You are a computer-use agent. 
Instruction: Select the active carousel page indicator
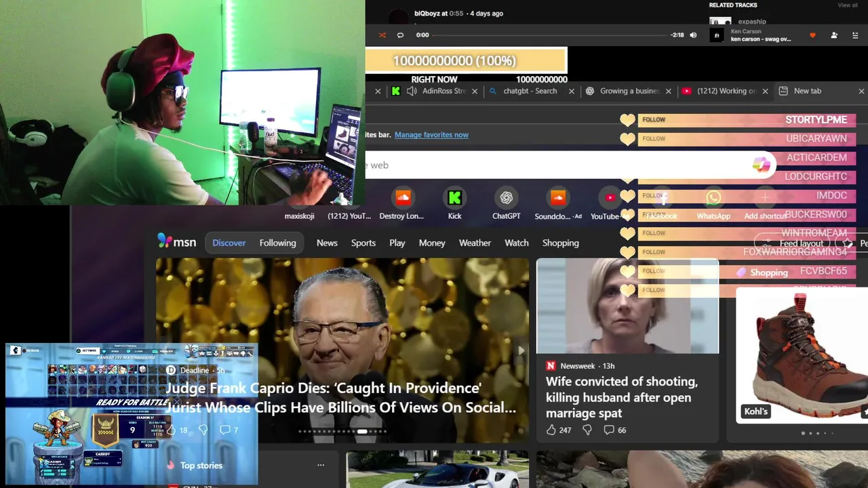(362, 431)
